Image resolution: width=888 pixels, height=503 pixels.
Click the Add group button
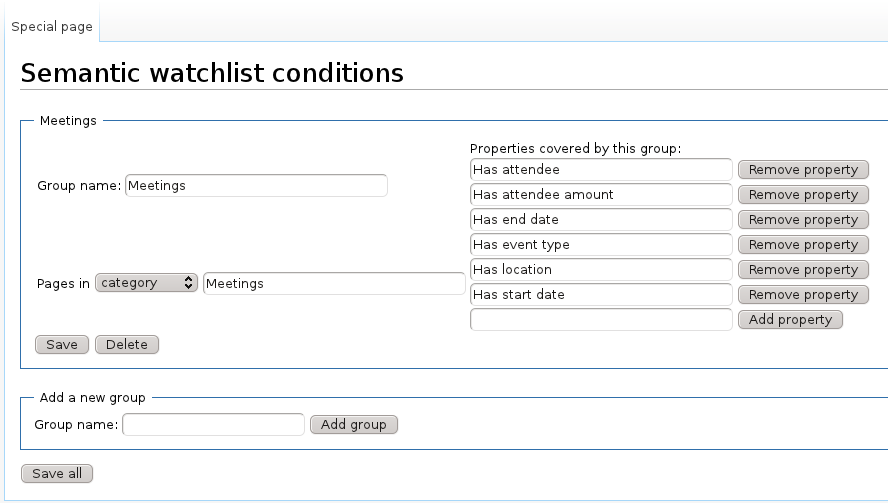pos(354,424)
